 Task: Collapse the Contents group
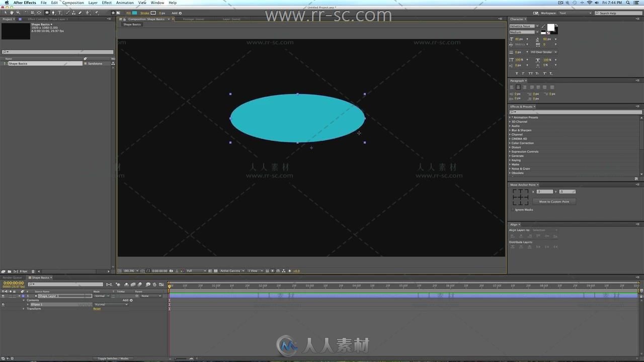point(24,300)
